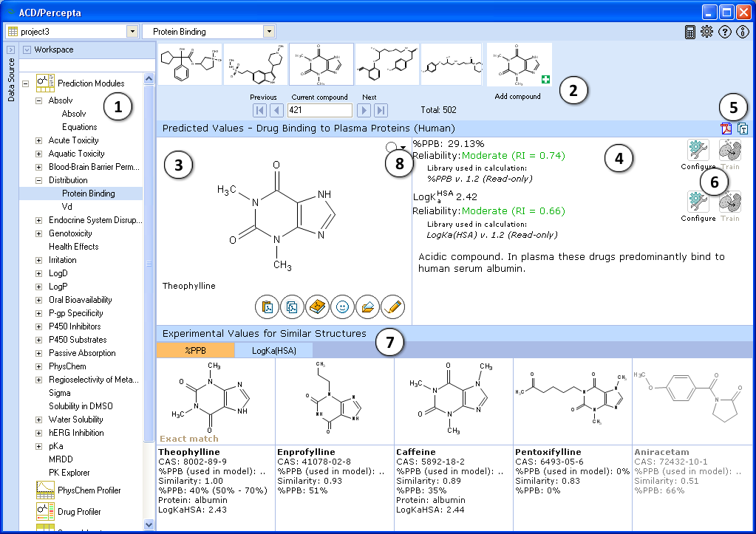Image resolution: width=756 pixels, height=534 pixels.
Task: Jump to the first compound
Action: pyautogui.click(x=259, y=110)
